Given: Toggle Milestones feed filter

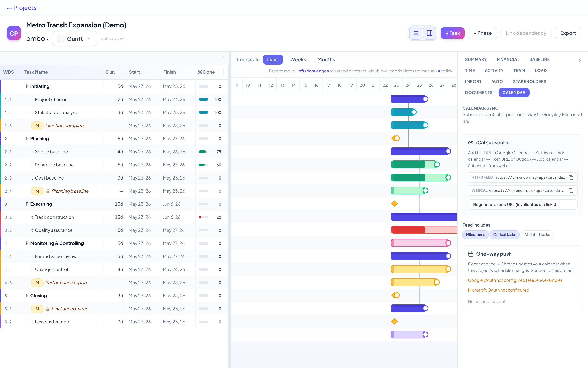Looking at the screenshot, I should (x=475, y=235).
